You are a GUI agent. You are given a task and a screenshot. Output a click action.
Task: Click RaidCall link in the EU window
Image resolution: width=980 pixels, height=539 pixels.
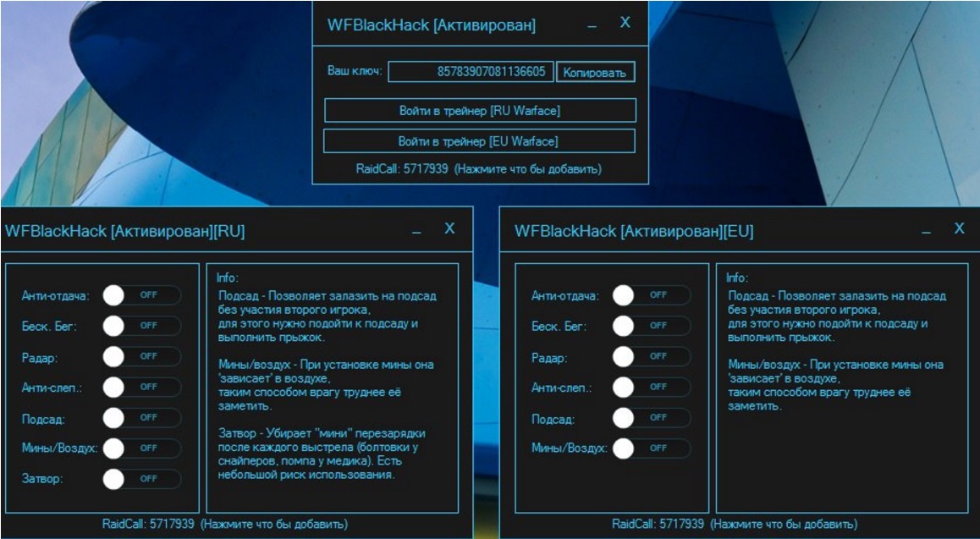[735, 524]
